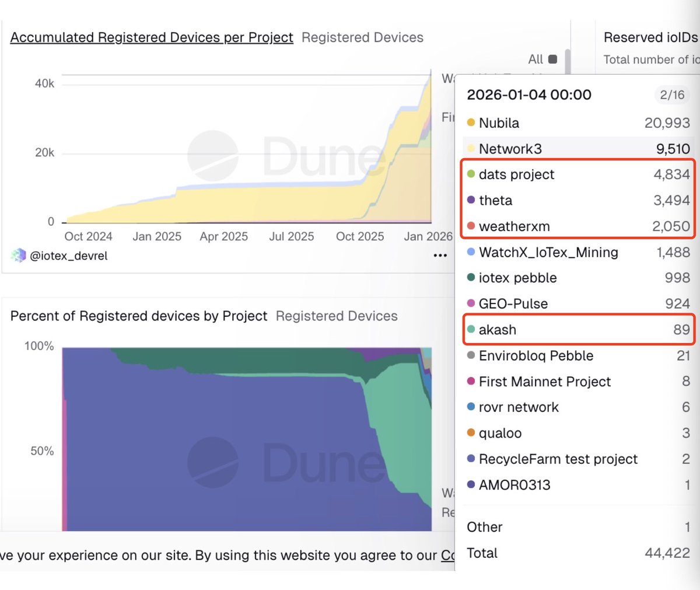The height and width of the screenshot is (590, 700).
Task: Select the dats project row
Action: click(578, 174)
